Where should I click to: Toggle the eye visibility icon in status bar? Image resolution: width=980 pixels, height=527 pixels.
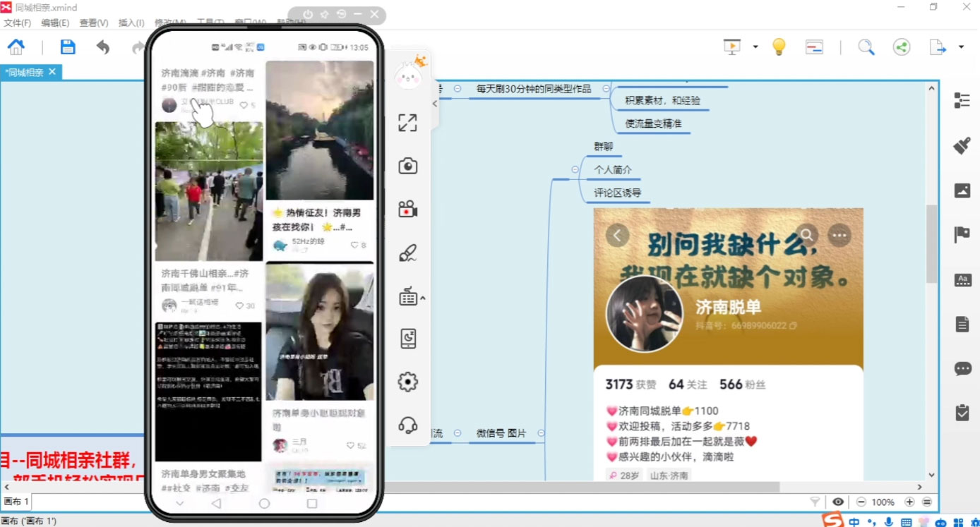click(839, 502)
